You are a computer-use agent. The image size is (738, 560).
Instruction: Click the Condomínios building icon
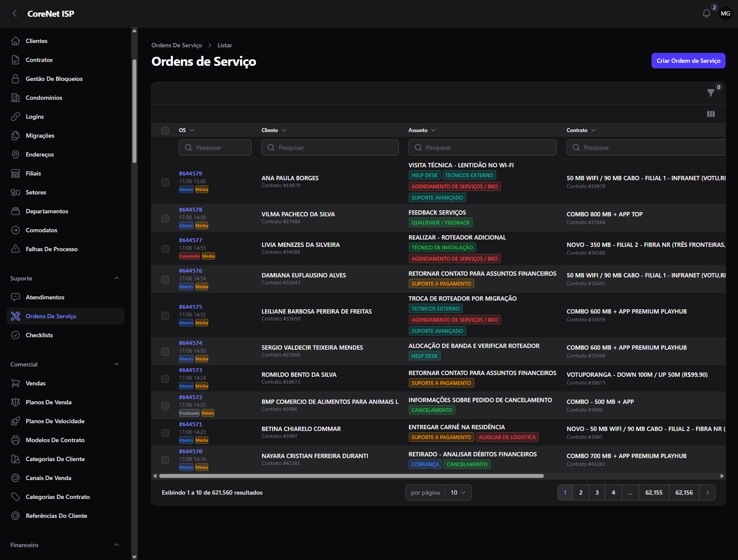click(x=15, y=98)
